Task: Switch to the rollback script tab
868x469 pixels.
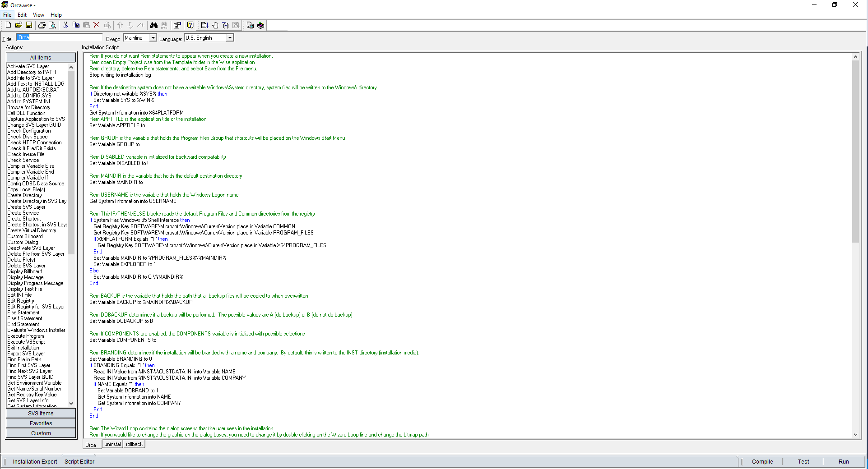Action: (x=134, y=444)
